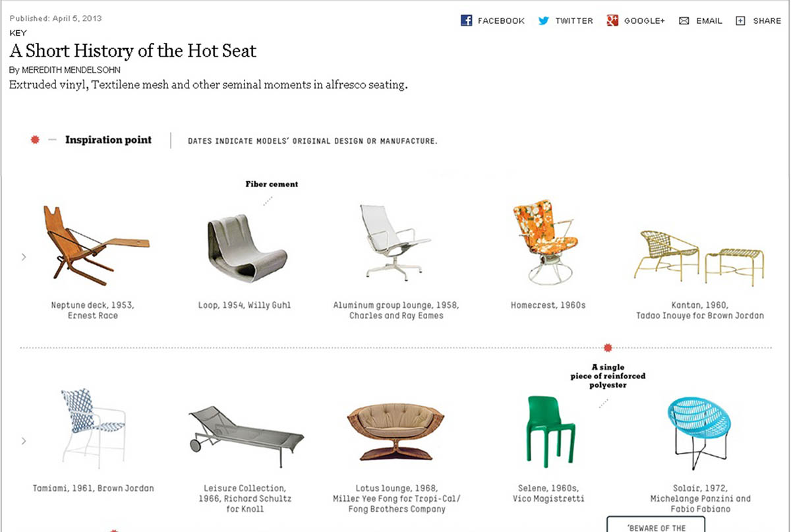Click author name Meredith Mendelsohn
791x532 pixels.
pyautogui.click(x=71, y=70)
